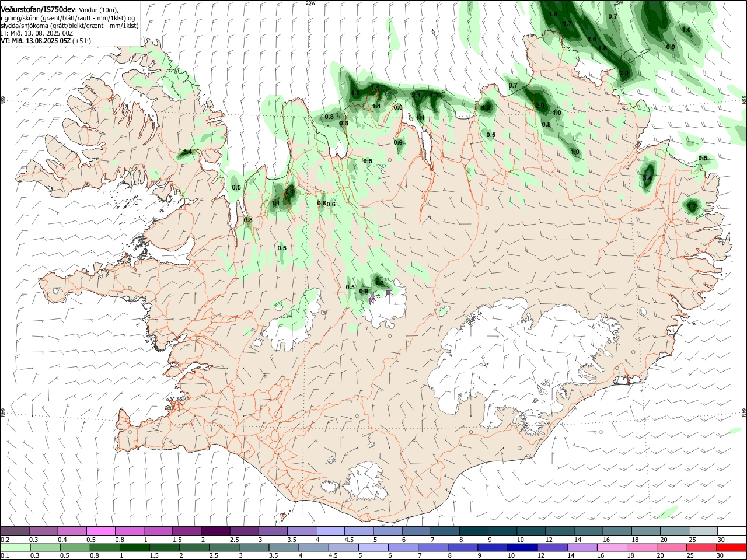Click the VT: Mið. 13.08.2025 05Z (+5 h) line
The image size is (747, 560).
(x=46, y=41)
